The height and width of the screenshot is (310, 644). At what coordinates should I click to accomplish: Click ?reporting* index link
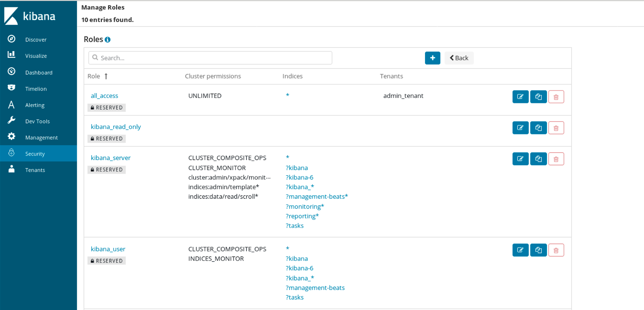[x=302, y=216]
